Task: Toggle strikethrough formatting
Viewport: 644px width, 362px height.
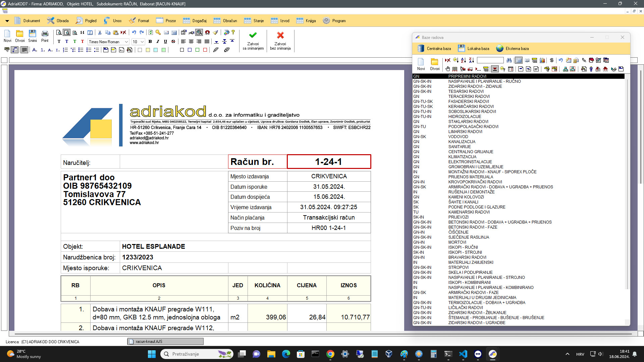Action: 173,42
